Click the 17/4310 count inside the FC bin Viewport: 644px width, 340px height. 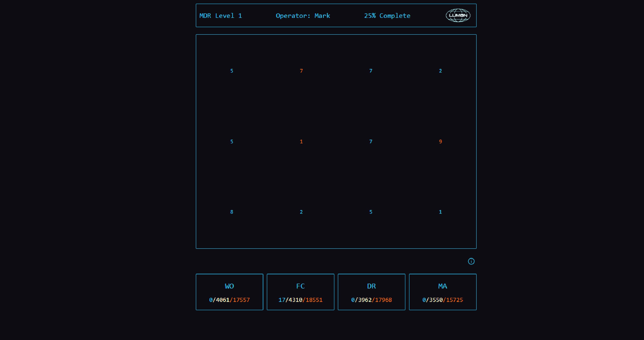[x=291, y=300]
